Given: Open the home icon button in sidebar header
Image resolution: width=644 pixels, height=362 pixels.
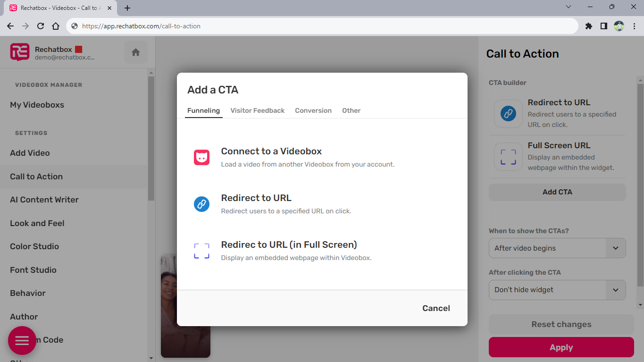Looking at the screenshot, I should click(136, 52).
